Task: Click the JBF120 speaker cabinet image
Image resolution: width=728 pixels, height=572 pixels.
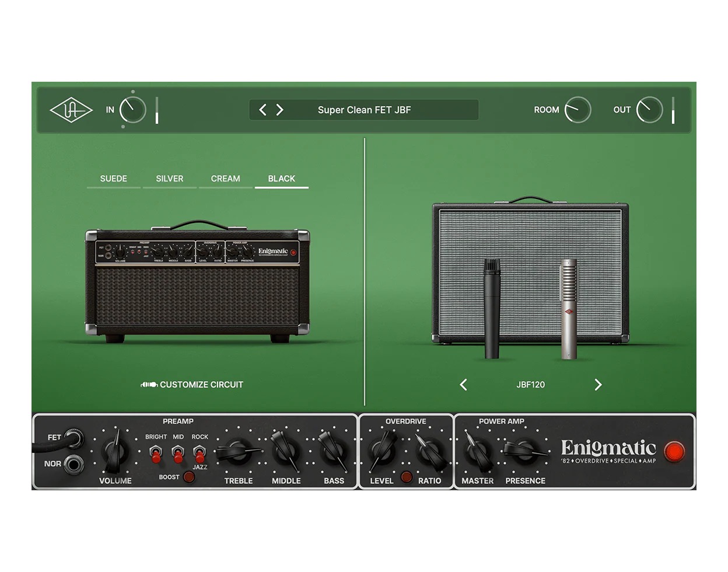Action: pyautogui.click(x=530, y=271)
